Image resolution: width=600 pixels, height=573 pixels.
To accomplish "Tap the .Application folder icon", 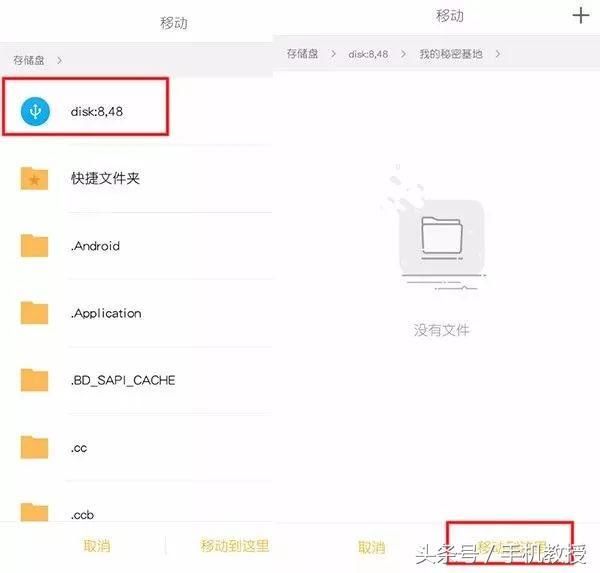I will click(x=35, y=313).
